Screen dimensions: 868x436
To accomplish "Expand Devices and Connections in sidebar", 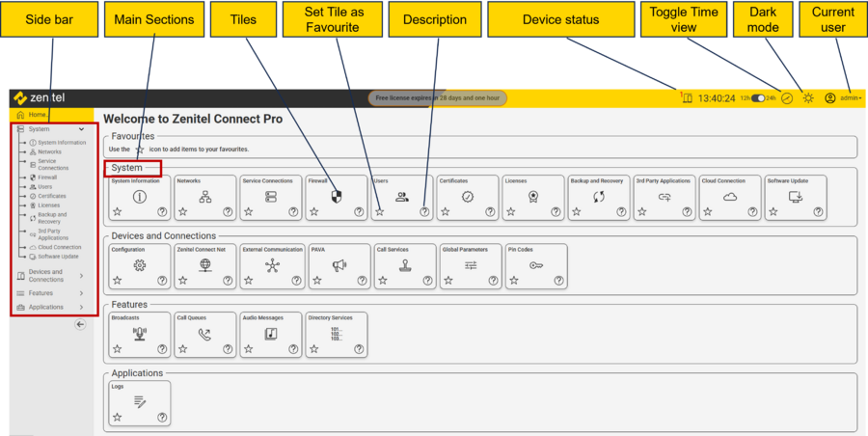I will (81, 275).
